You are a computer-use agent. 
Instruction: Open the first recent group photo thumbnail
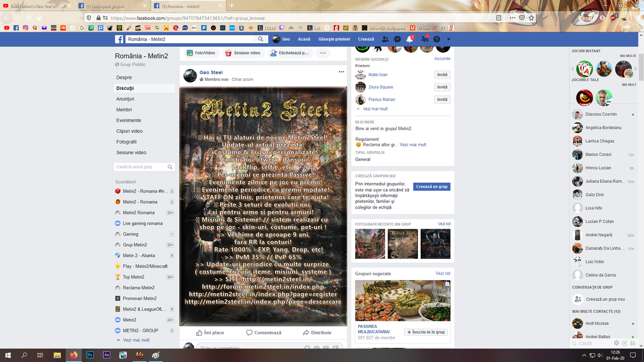[370, 244]
